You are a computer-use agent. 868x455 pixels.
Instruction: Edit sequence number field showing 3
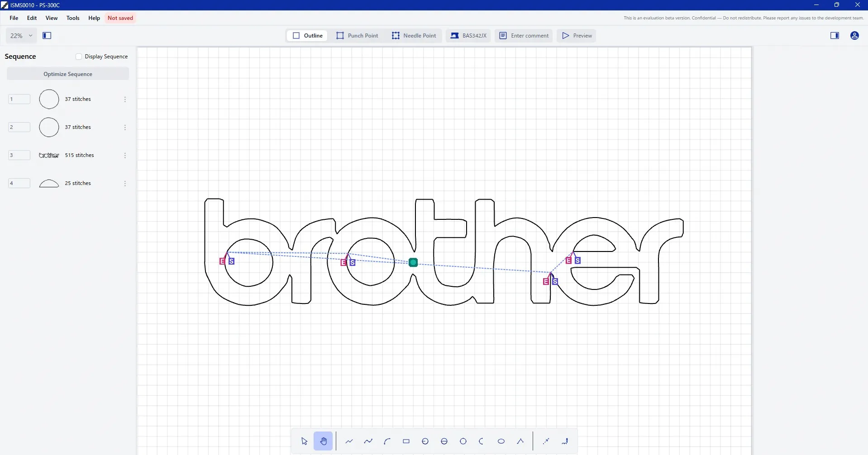coord(19,156)
